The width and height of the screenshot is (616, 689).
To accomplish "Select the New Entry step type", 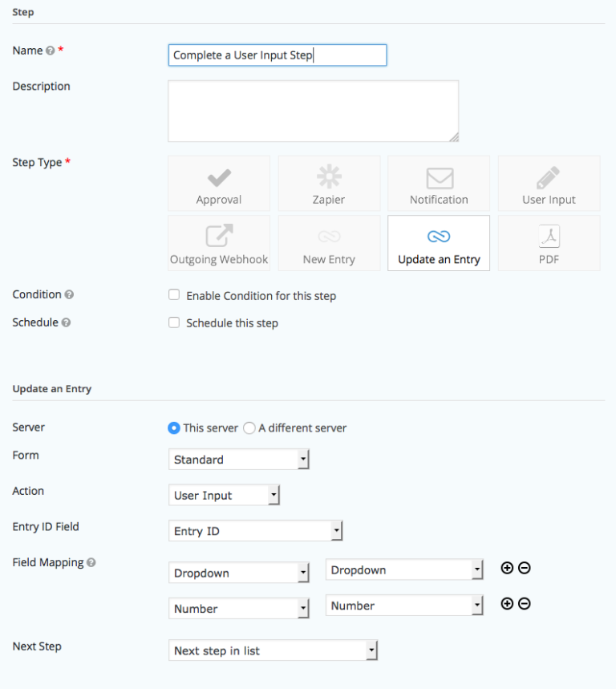I will pos(329,243).
